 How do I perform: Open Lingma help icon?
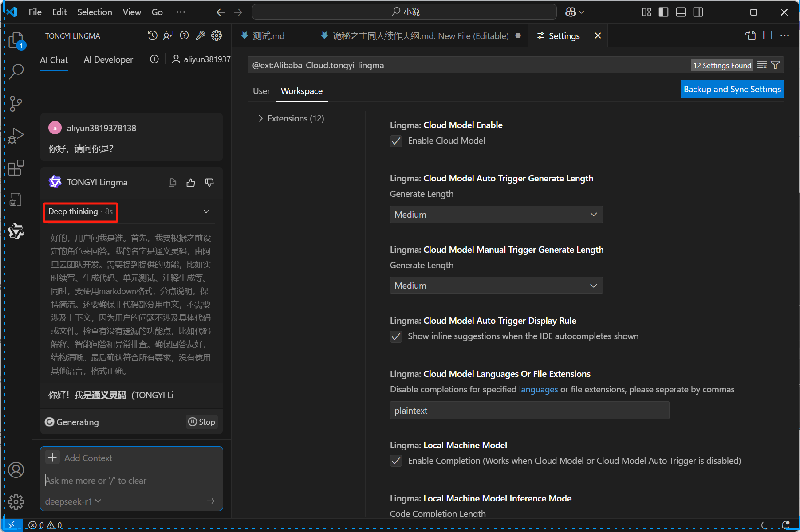[185, 35]
